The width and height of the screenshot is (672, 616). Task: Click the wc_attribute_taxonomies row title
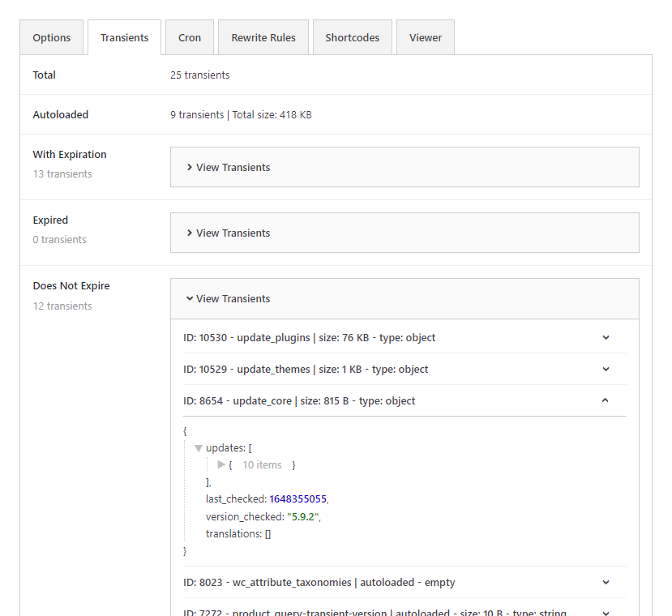319,582
